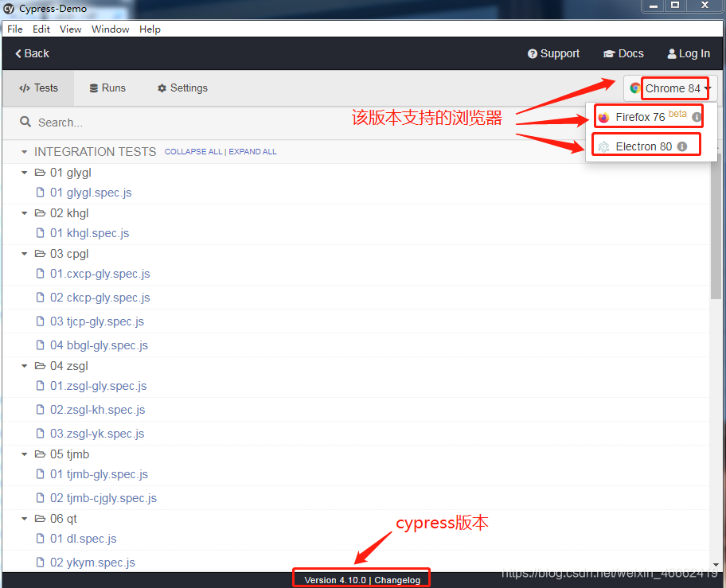Click the file icon of 01 glygl.spec.js
The image size is (726, 588).
click(41, 192)
